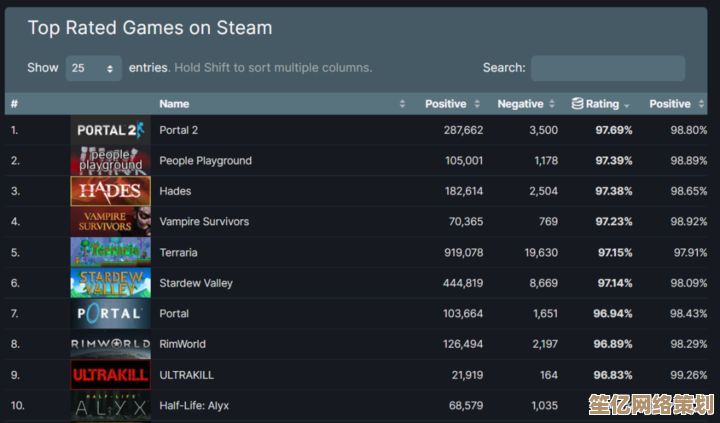Open the ULTRAKILL name link
This screenshot has width=720, height=423.
click(186, 375)
